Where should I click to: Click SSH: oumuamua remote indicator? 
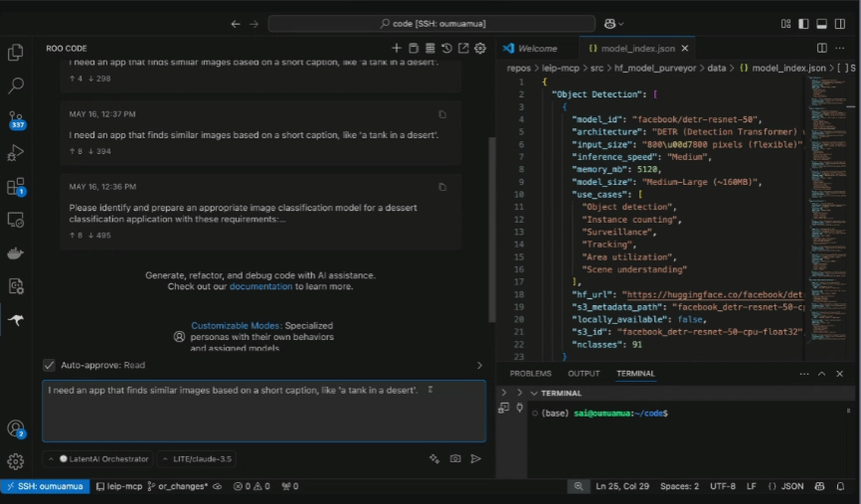tap(45, 486)
